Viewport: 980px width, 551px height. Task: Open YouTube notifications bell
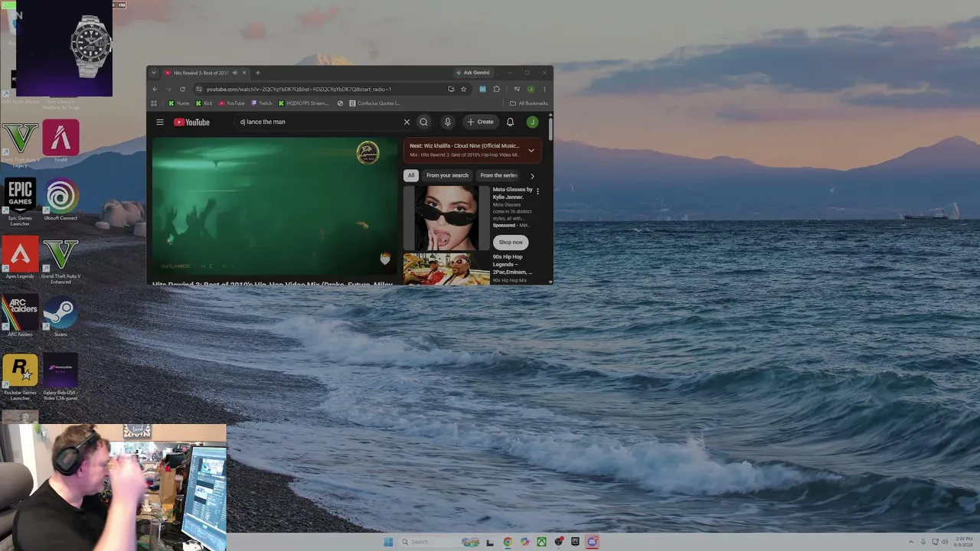point(510,122)
